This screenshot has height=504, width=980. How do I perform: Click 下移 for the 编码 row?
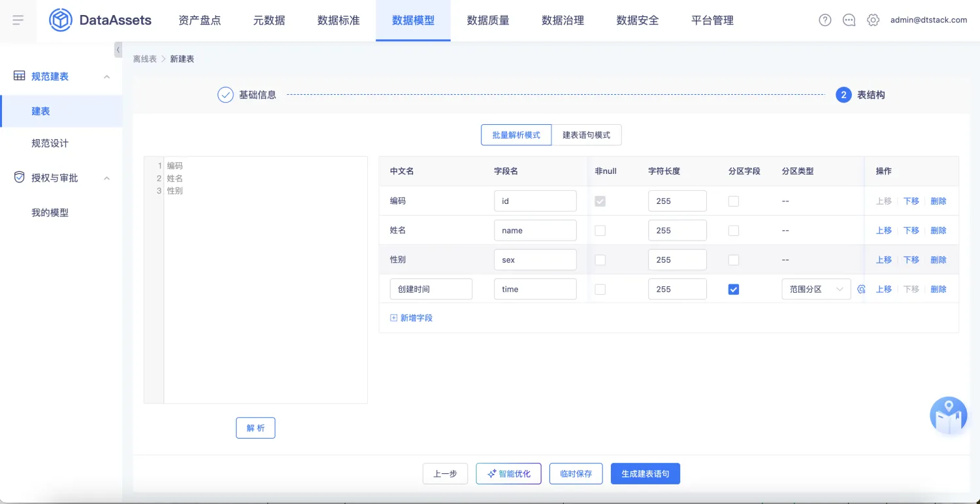point(911,201)
